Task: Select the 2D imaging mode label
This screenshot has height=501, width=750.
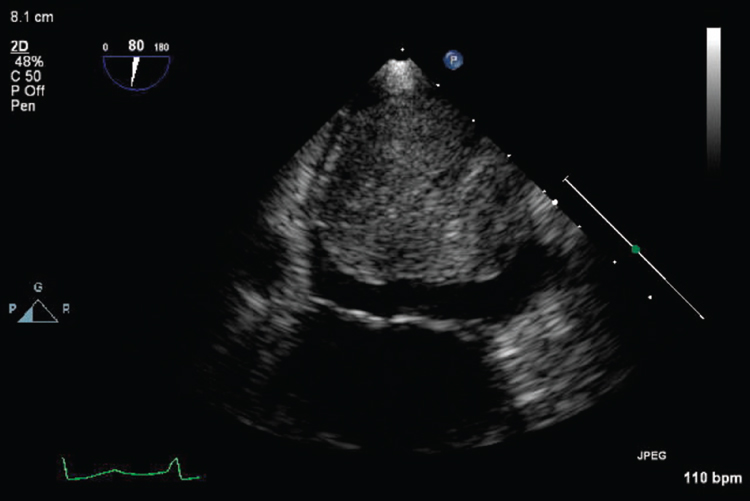Action: pyautogui.click(x=17, y=46)
